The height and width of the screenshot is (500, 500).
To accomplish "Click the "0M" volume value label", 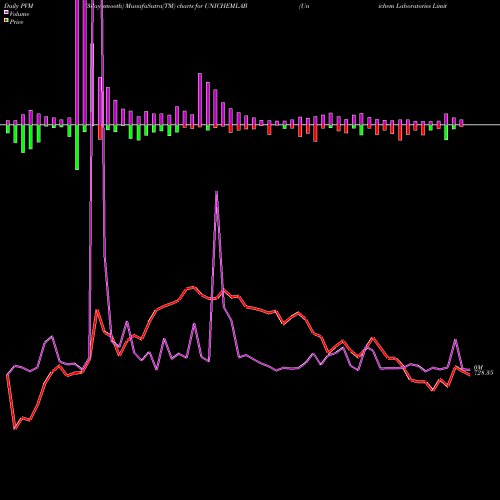I will pos(478,367).
